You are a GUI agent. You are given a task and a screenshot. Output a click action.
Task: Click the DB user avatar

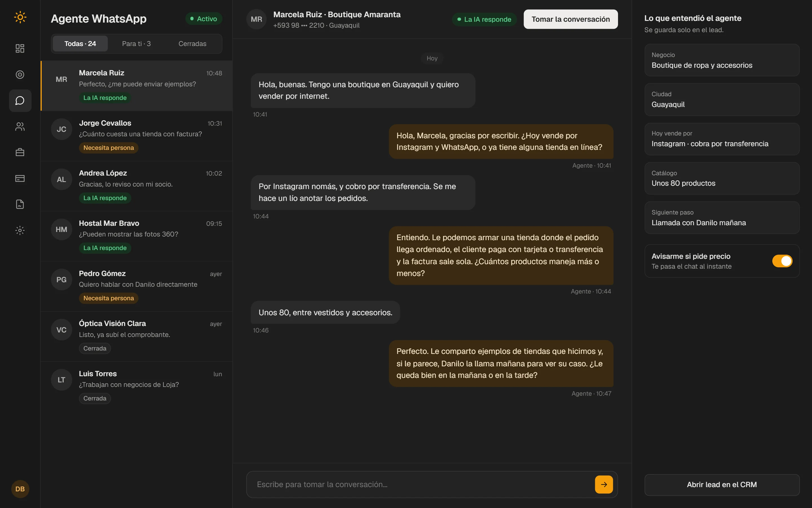(x=20, y=489)
